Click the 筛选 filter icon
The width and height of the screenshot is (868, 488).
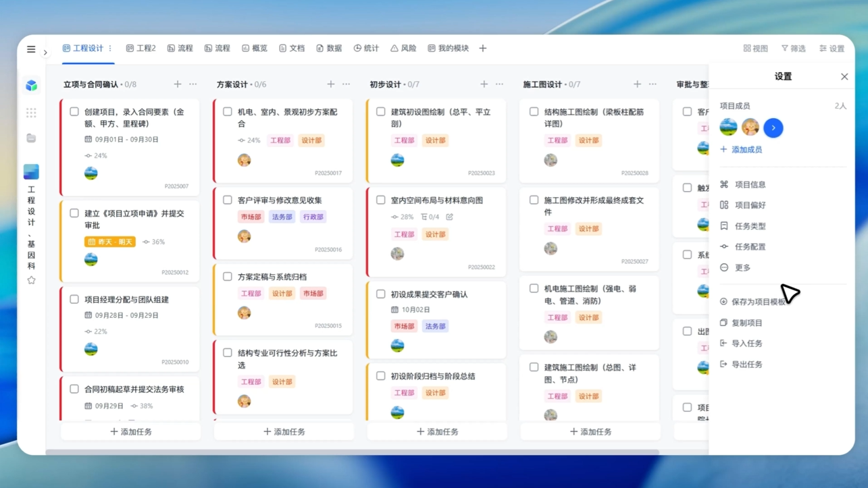[793, 49]
